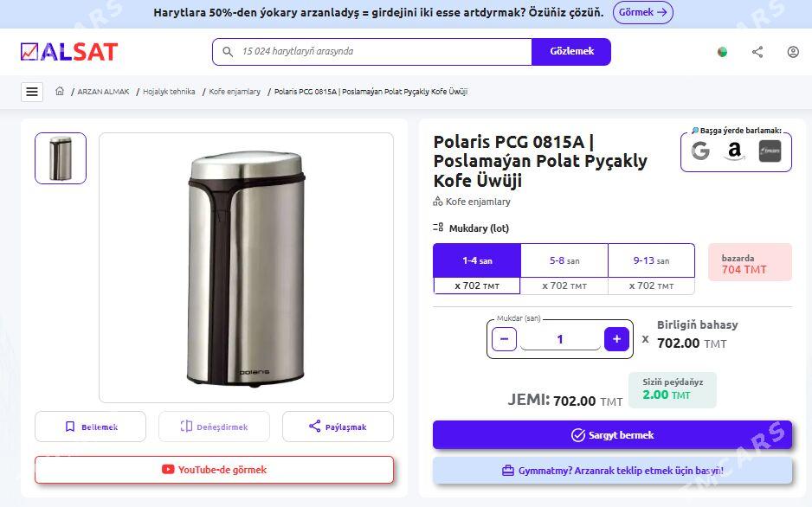Compare product with Deňeşdirmek
812x507 pixels.
coord(214,426)
